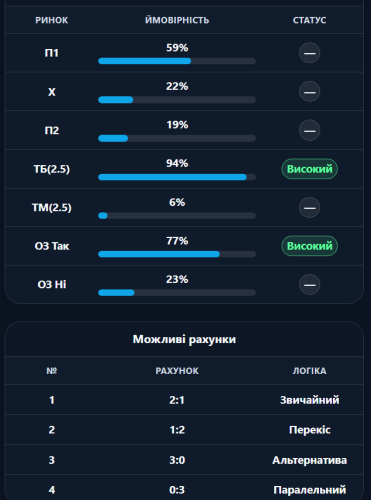Select the Ринок column header
Screen dimensions: 371x500
(x=52, y=20)
